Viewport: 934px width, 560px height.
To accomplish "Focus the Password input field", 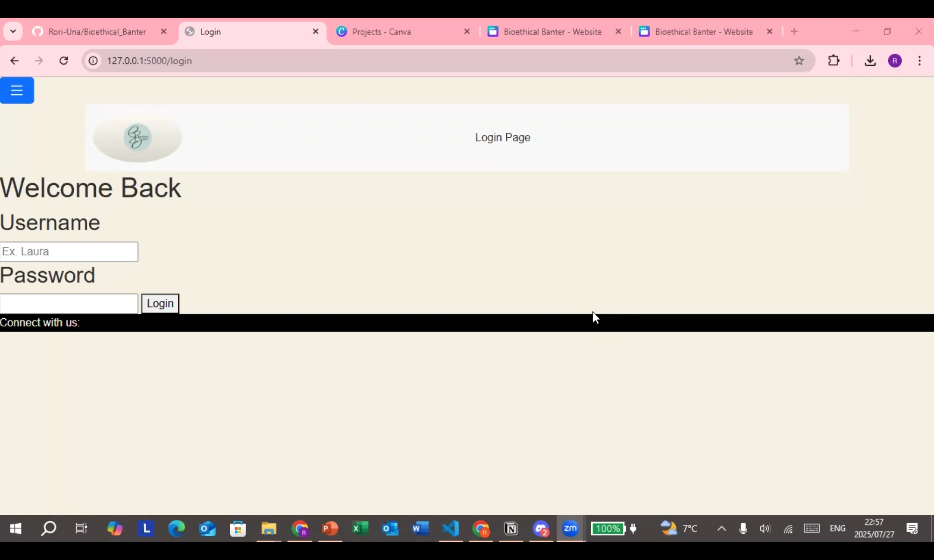I will click(69, 304).
